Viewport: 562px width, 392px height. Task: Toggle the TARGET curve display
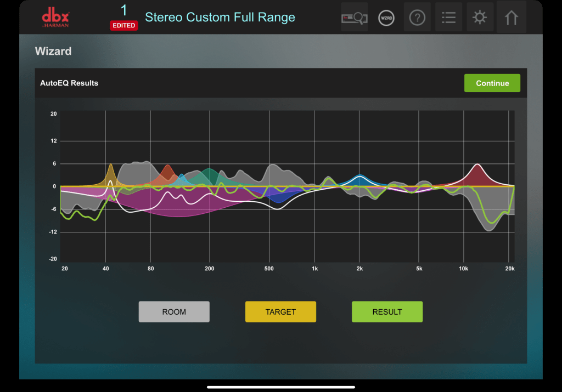(280, 311)
